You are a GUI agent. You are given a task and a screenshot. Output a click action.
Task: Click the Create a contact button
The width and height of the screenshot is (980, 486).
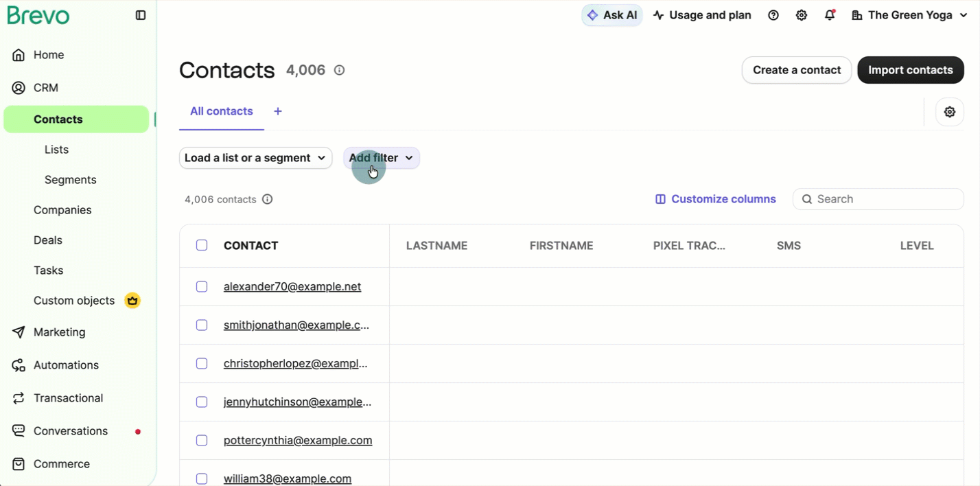click(x=797, y=70)
